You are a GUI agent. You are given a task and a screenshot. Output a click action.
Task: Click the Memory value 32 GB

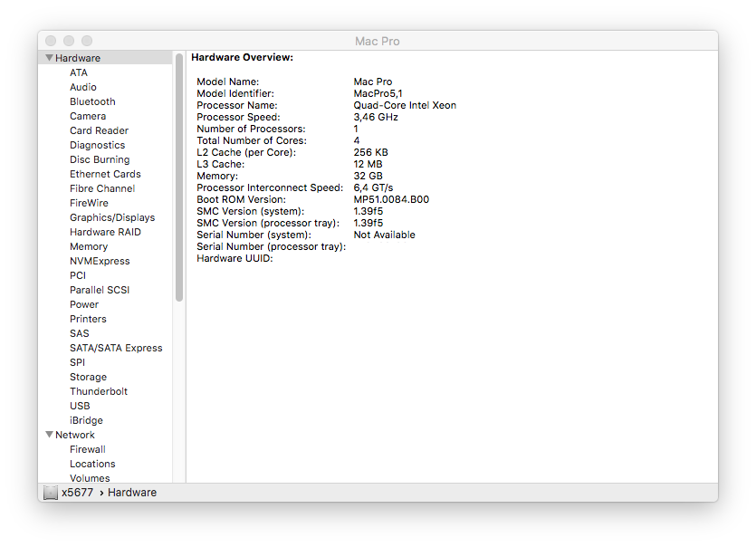pyautogui.click(x=368, y=176)
